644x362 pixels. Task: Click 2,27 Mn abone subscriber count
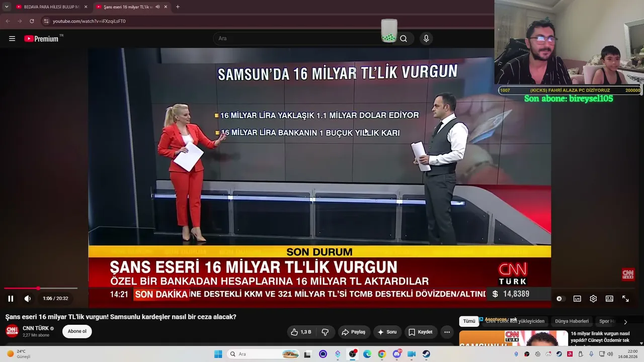pos(36,335)
